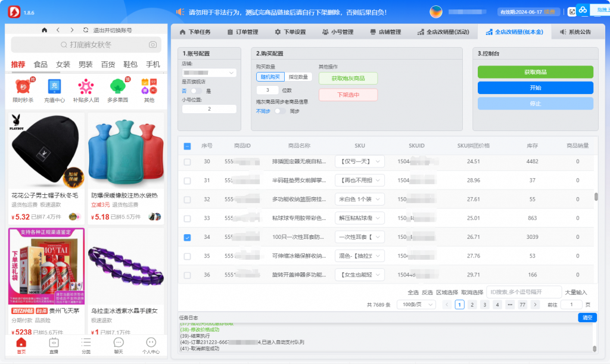Viewport: 610px width, 364px height.
Task: Check the row 31 checkbox
Action: (x=187, y=181)
